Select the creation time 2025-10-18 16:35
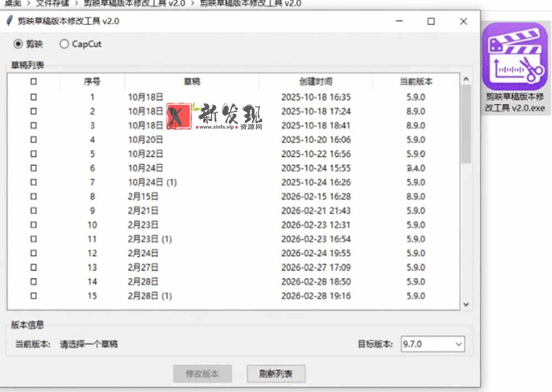 [x=316, y=97]
